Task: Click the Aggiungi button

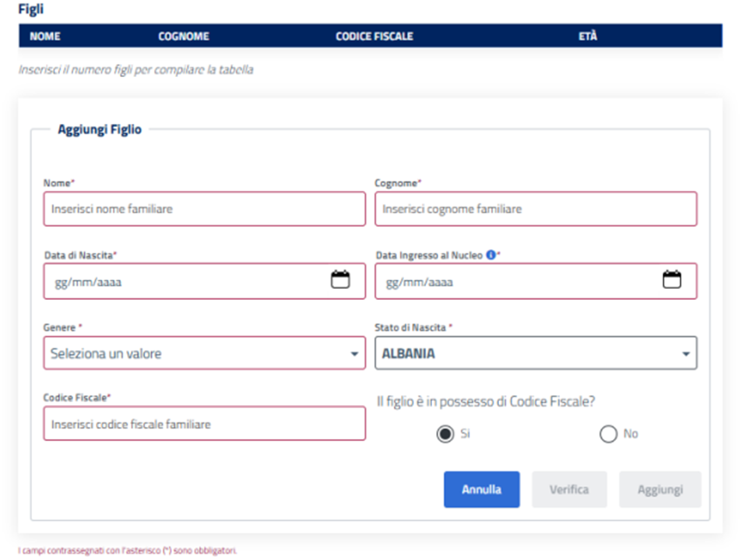Action: [x=659, y=490]
